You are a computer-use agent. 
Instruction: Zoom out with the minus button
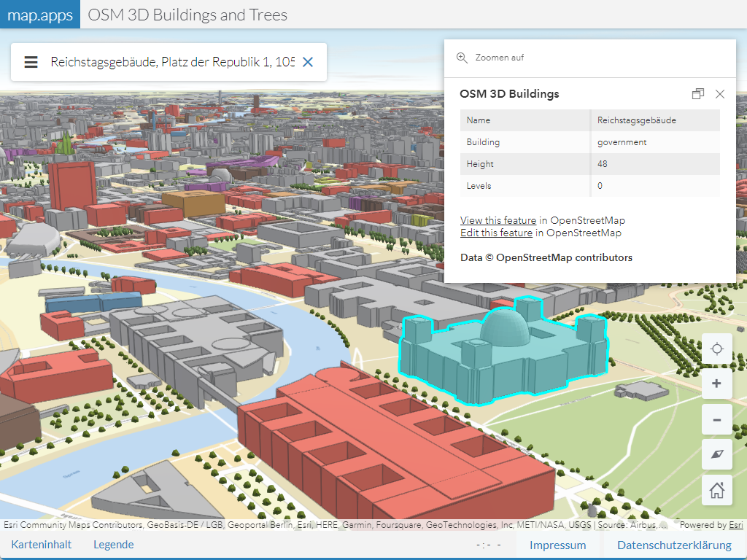point(716,419)
